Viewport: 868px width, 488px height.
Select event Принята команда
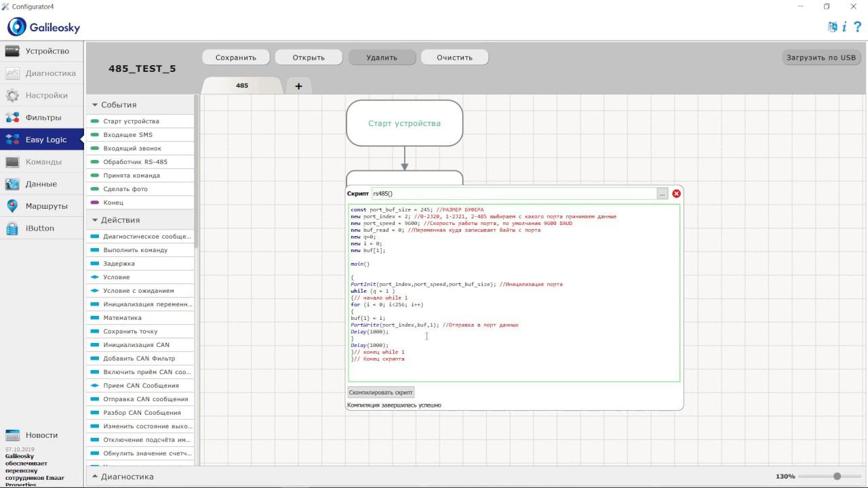[x=140, y=176]
